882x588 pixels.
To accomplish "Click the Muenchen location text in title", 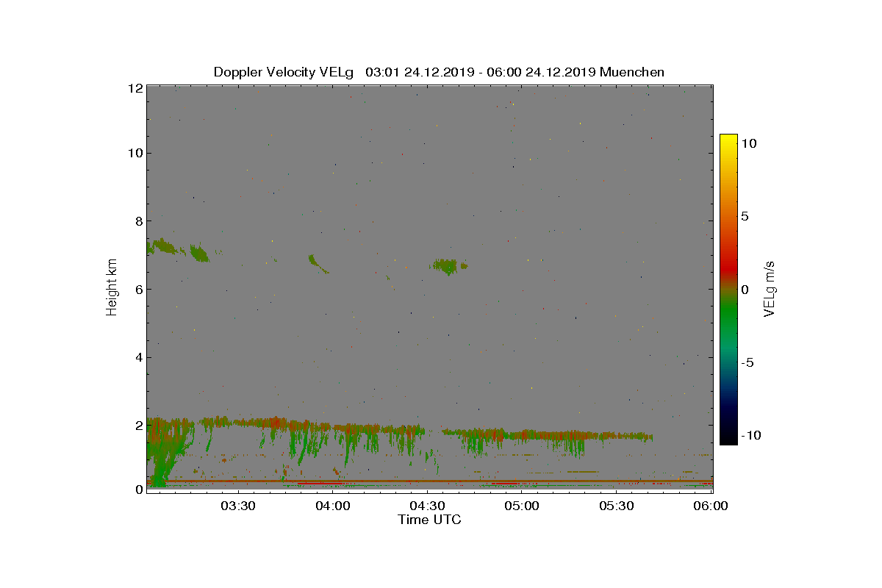I will tap(632, 72).
